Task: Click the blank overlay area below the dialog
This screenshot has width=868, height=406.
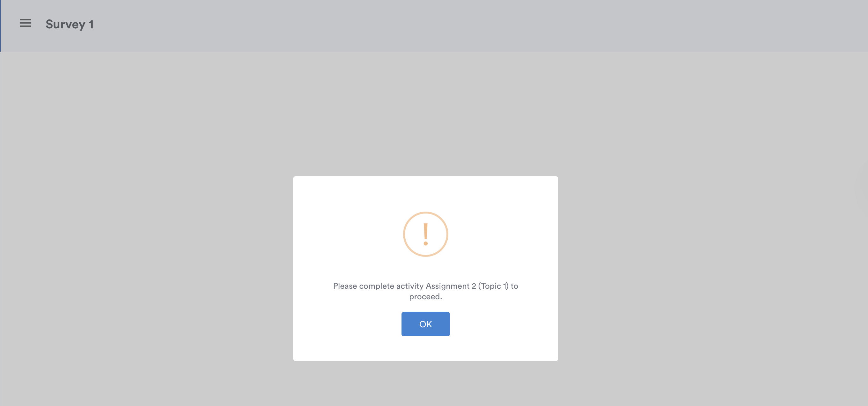Action: pos(425,383)
